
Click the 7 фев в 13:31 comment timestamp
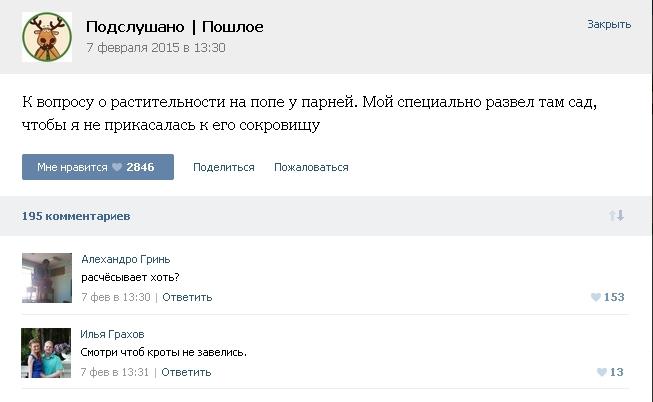[115, 372]
